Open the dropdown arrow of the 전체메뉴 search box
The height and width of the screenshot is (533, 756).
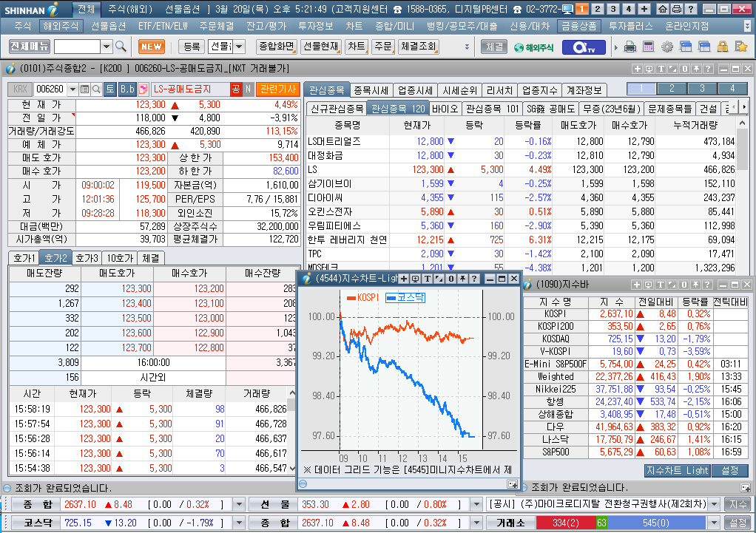[x=107, y=47]
